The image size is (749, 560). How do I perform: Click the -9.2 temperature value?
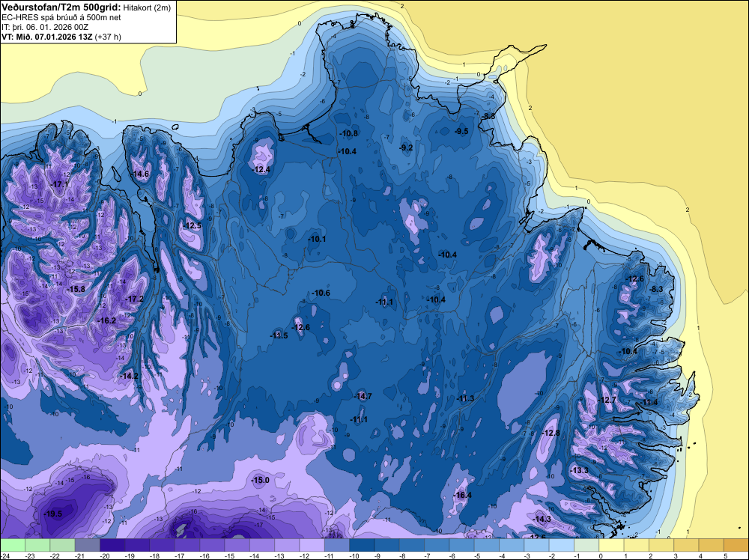click(x=406, y=147)
